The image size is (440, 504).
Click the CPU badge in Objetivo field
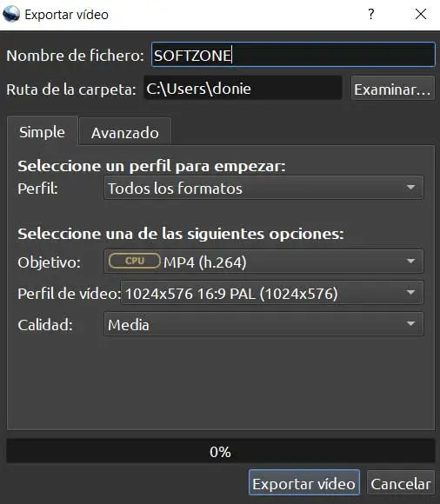(x=135, y=261)
